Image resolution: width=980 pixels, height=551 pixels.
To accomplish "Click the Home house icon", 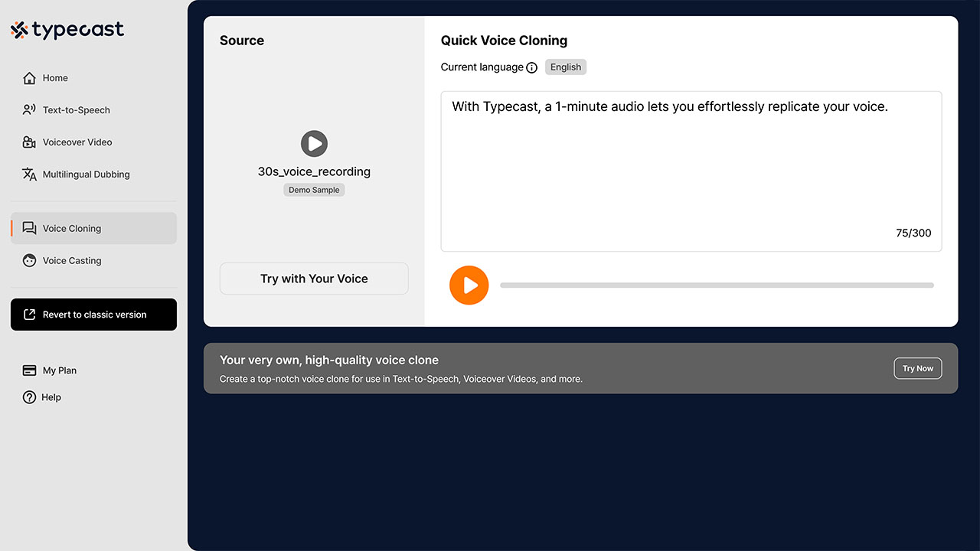I will coord(29,78).
